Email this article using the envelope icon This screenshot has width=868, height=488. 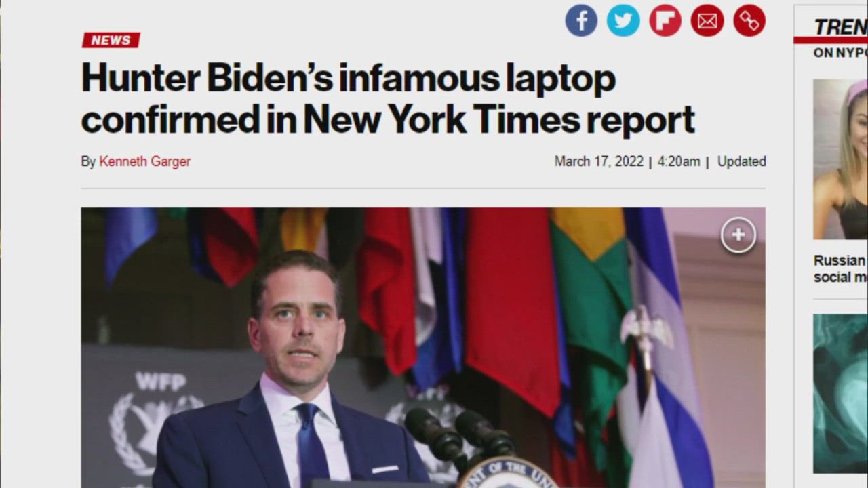pos(707,20)
